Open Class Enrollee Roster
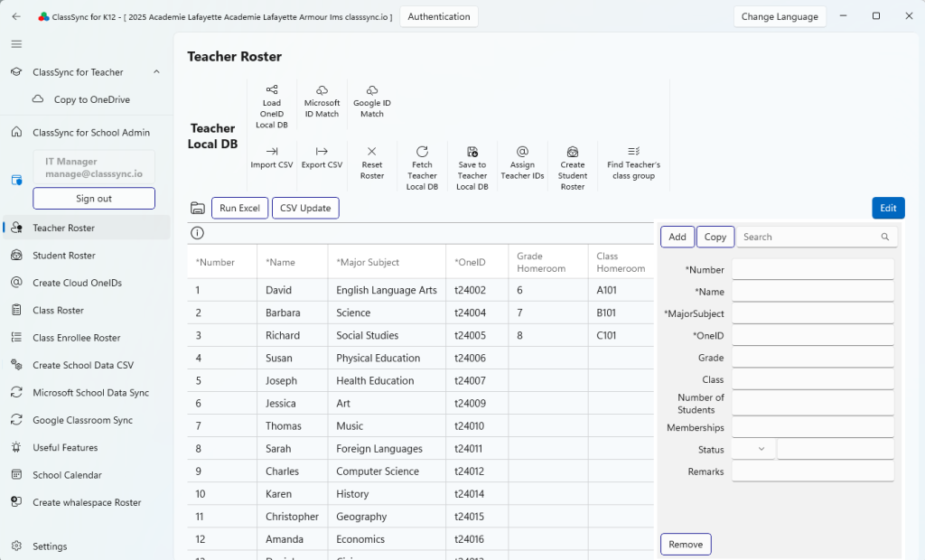Viewport: 925px width, 560px height. pos(87,338)
